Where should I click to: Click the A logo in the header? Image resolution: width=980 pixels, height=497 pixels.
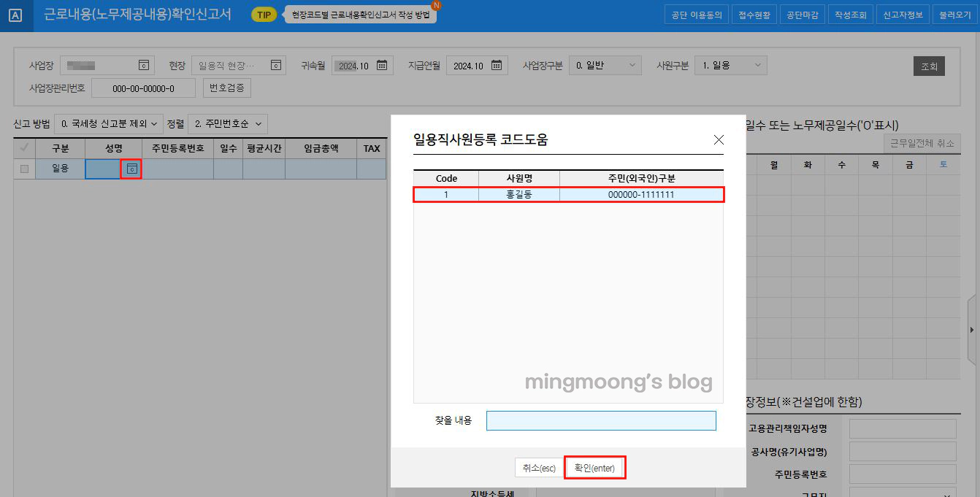tap(16, 14)
